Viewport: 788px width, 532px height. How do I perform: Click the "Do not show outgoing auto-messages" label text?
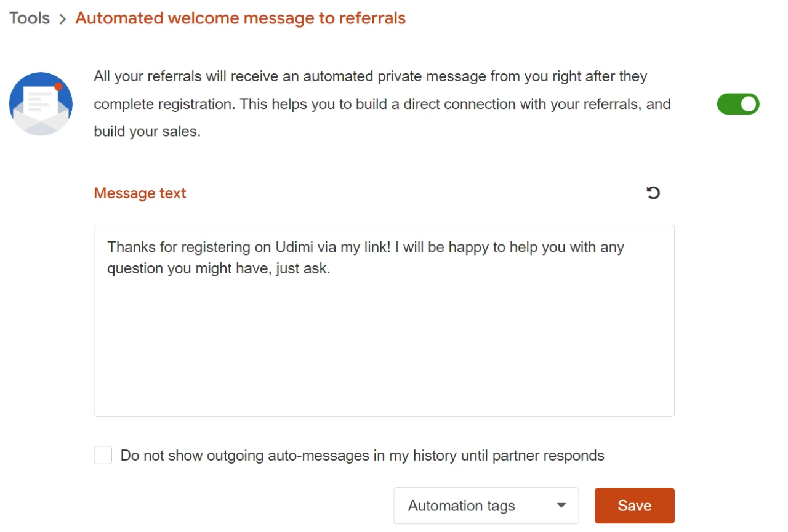click(362, 456)
